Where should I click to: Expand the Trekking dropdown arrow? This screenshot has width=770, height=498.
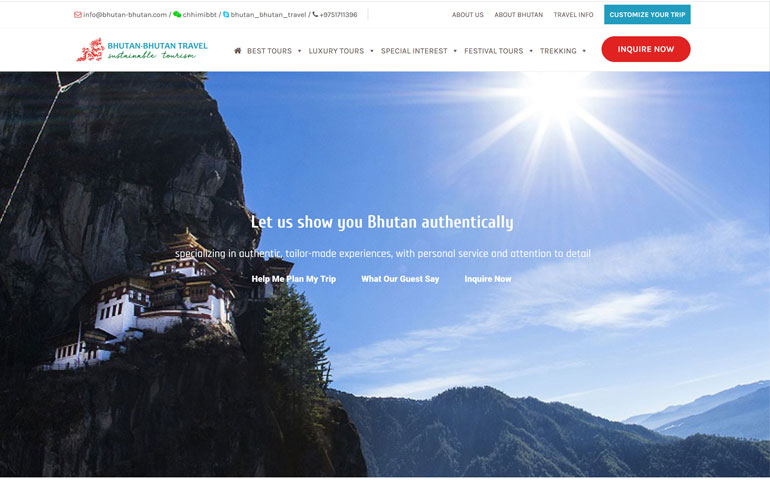pyautogui.click(x=584, y=51)
